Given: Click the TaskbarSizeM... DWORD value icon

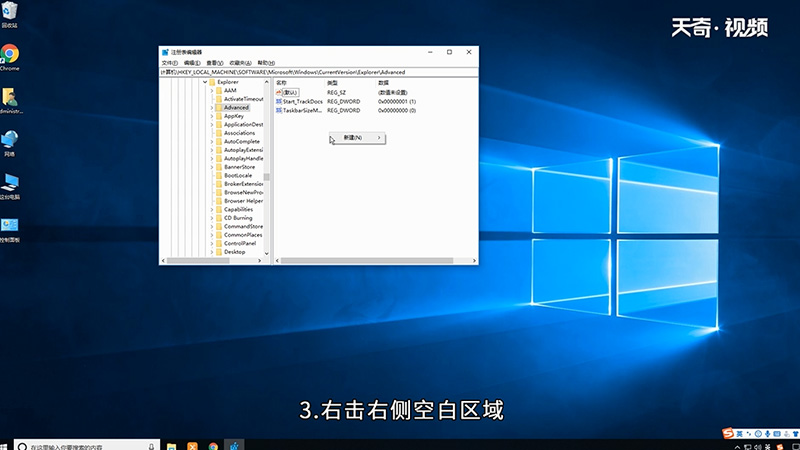Looking at the screenshot, I should coord(279,110).
